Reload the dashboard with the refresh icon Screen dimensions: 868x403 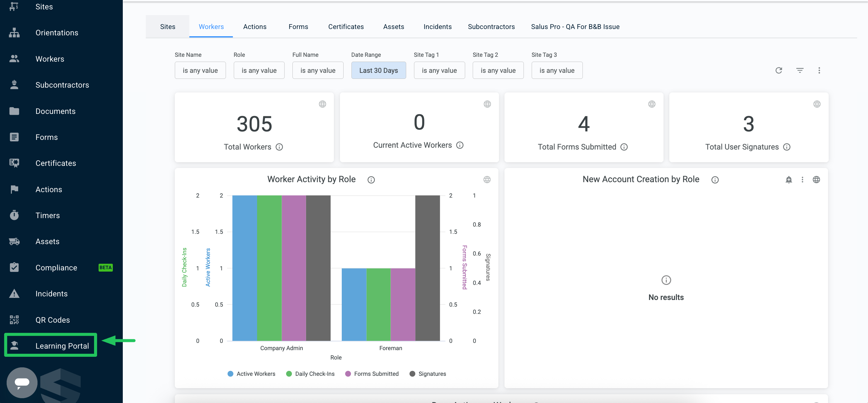point(778,70)
